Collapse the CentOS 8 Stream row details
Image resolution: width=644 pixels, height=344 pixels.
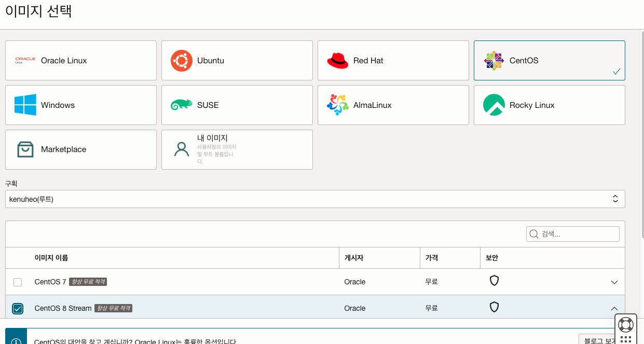pos(614,309)
